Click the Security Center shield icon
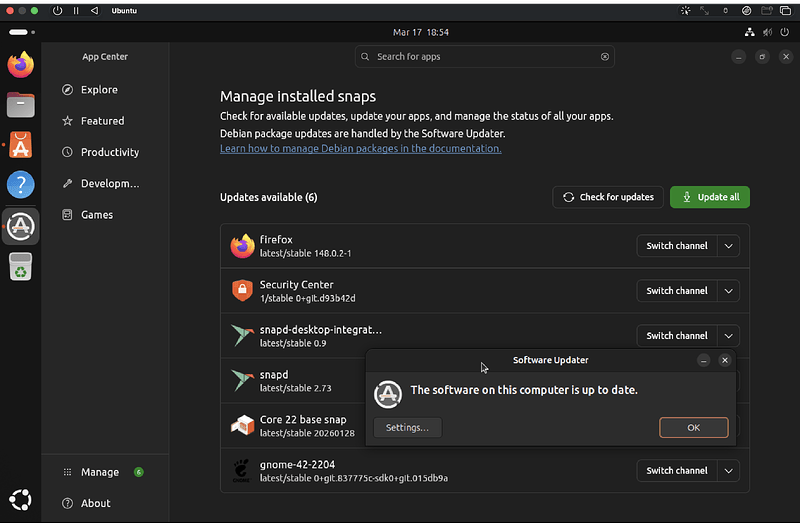Image resolution: width=800 pixels, height=523 pixels. tap(242, 291)
